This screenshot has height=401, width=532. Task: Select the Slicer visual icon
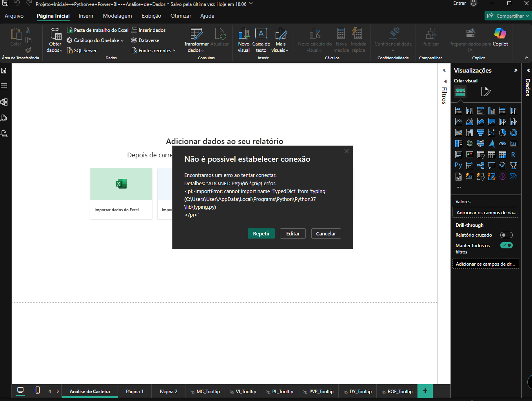tap(481, 155)
